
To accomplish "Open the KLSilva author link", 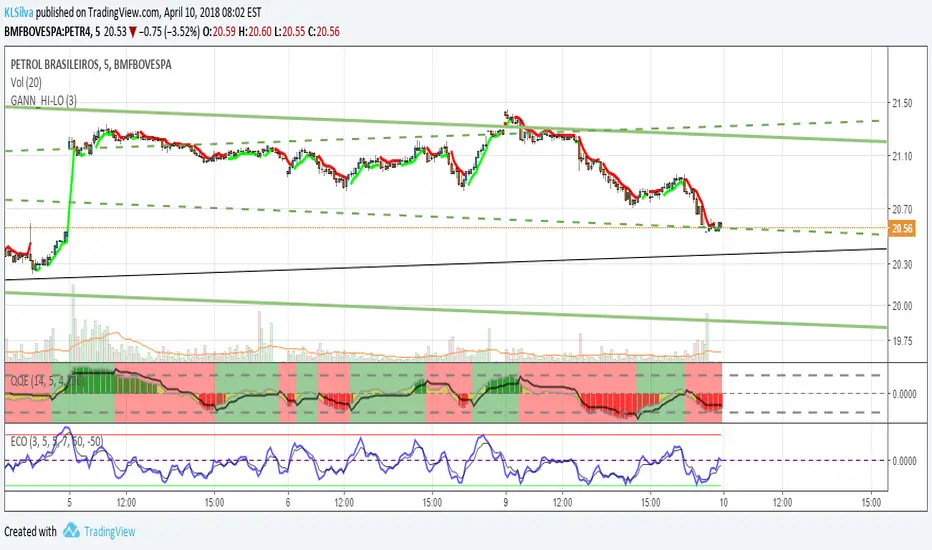I will point(18,12).
